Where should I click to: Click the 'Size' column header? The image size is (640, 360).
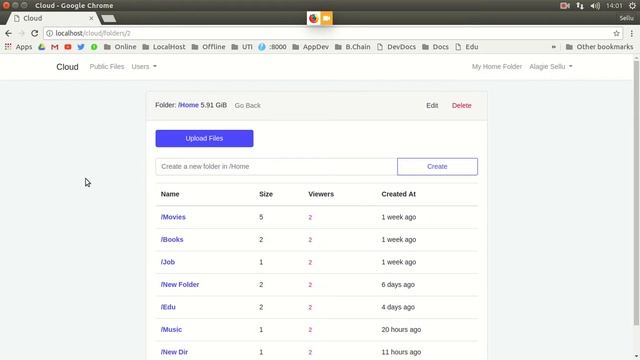266,194
